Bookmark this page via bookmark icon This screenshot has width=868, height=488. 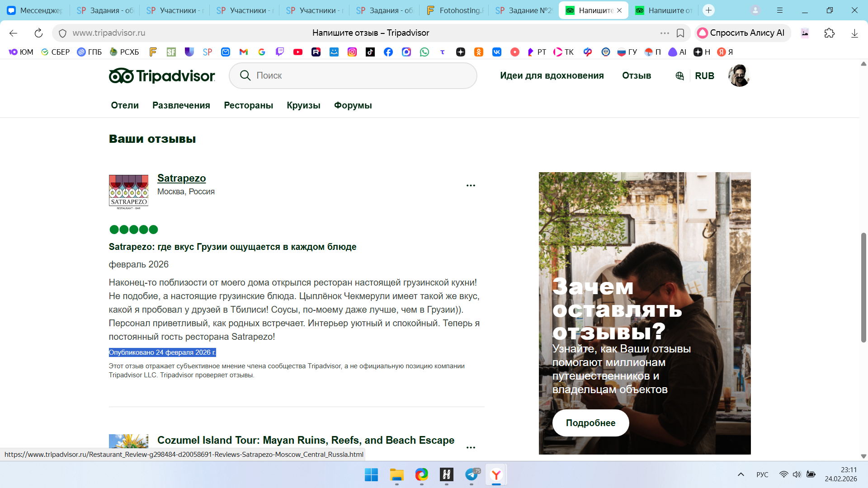pyautogui.click(x=680, y=33)
